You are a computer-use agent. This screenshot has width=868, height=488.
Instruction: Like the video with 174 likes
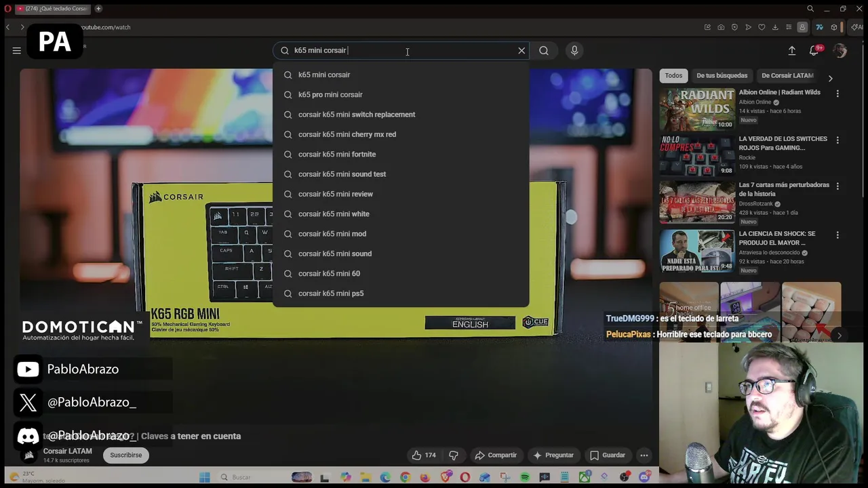[x=425, y=455]
